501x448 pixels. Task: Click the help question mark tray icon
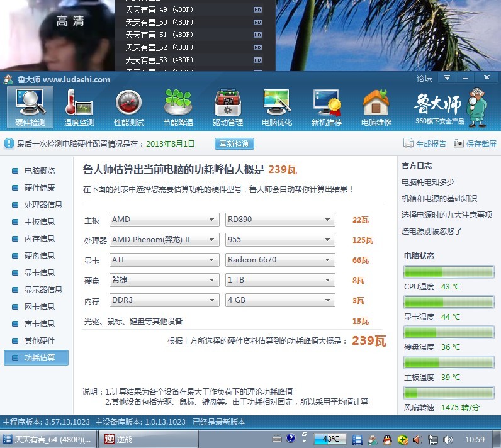click(x=290, y=438)
